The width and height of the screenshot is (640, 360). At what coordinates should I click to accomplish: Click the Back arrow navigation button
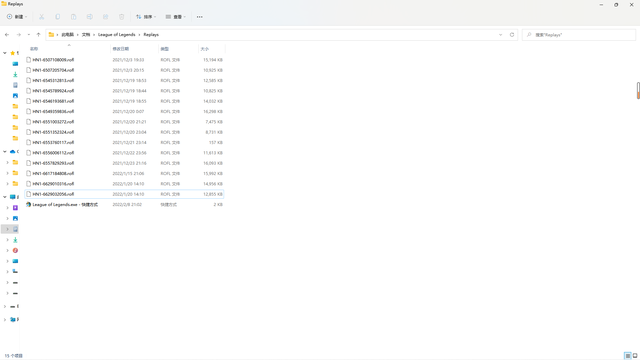tap(7, 35)
